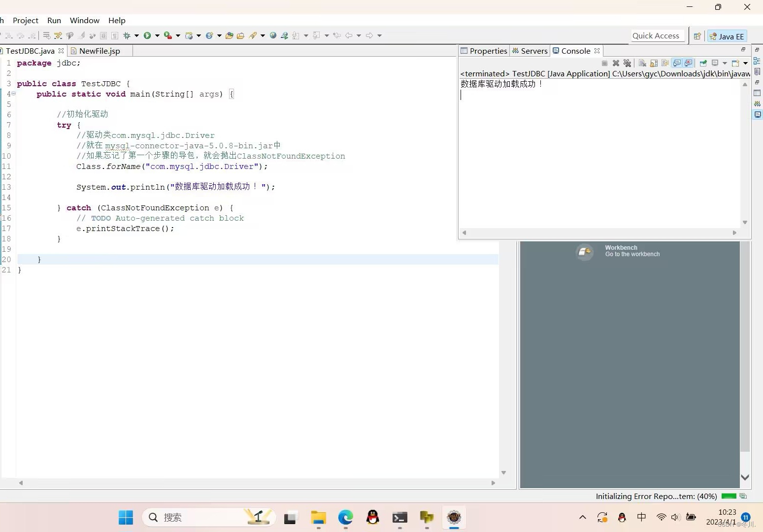Toggle Word Wrap in Console
Viewport: 763px width, 532px height.
[665, 63]
